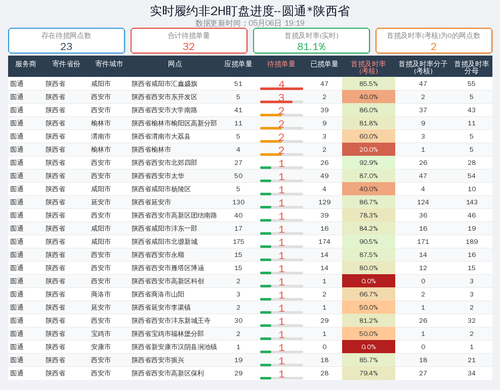Select the 陕西省西安市高新区团结南路 outlet name
The image size is (500, 390).
[x=174, y=215]
